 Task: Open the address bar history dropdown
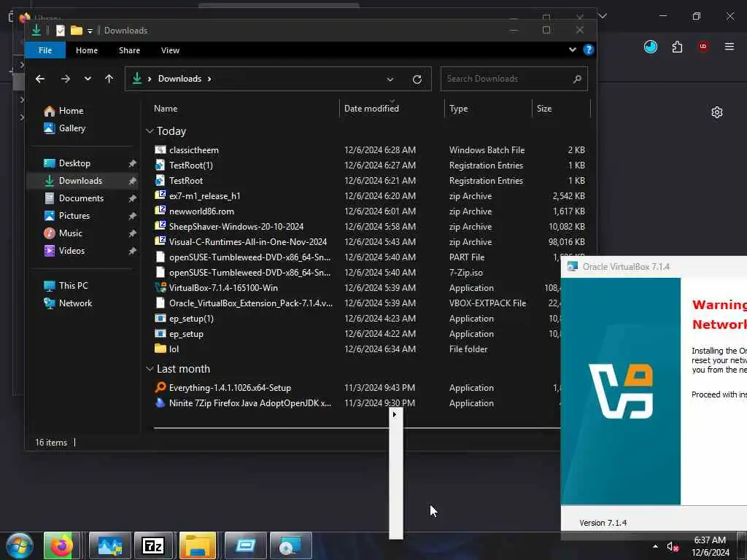coord(390,79)
